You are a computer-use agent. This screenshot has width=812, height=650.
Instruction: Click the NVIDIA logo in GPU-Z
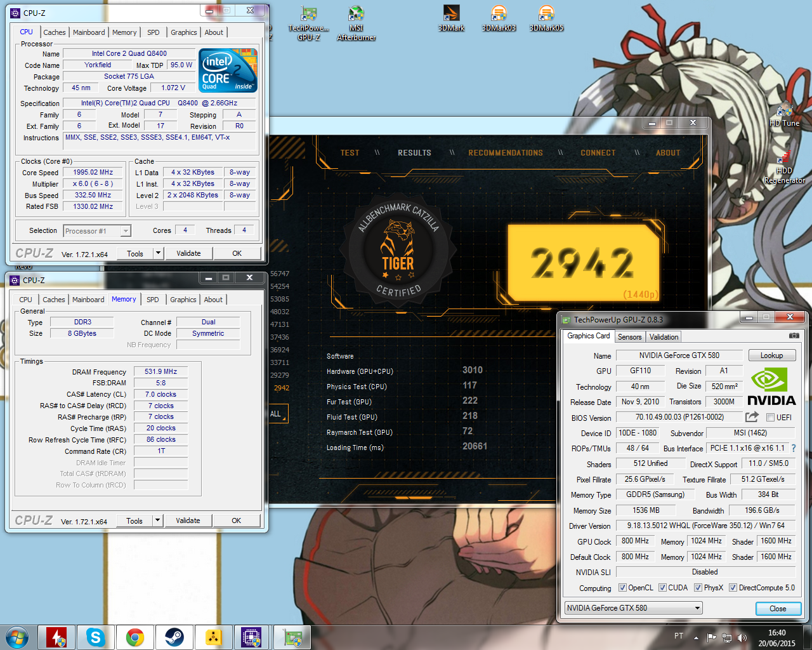pos(771,387)
